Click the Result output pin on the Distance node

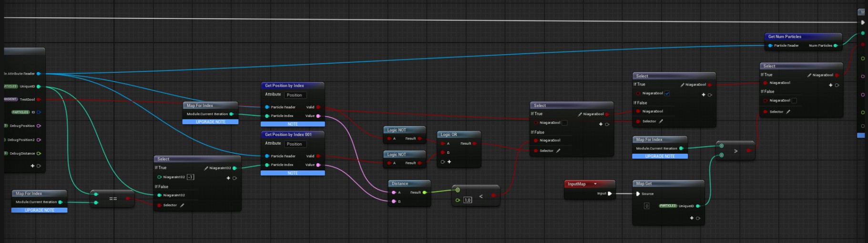424,192
